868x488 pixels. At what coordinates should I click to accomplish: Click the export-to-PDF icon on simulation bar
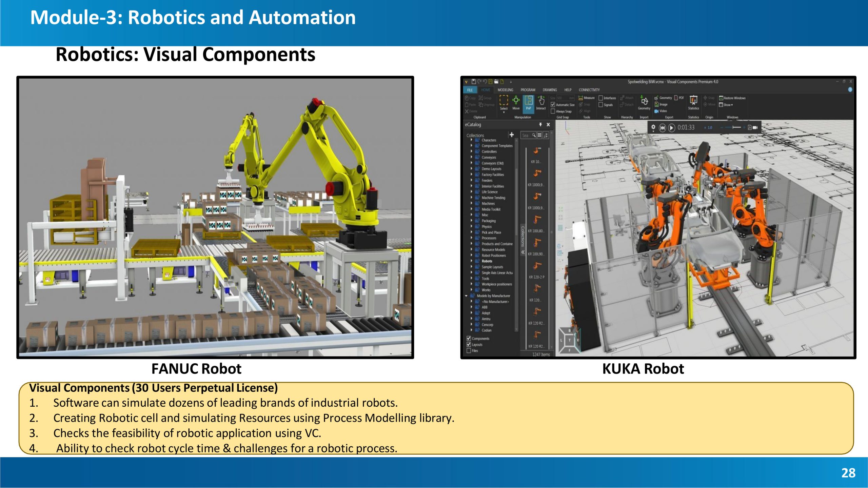750,127
